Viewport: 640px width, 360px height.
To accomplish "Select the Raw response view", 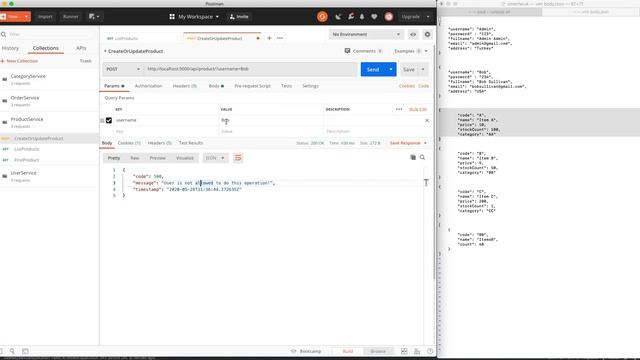I will click(x=135, y=158).
